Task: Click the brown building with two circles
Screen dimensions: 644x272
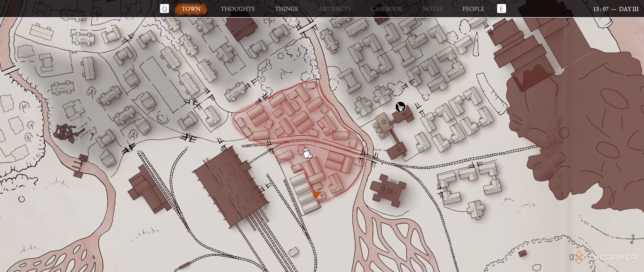Action: [x=386, y=190]
